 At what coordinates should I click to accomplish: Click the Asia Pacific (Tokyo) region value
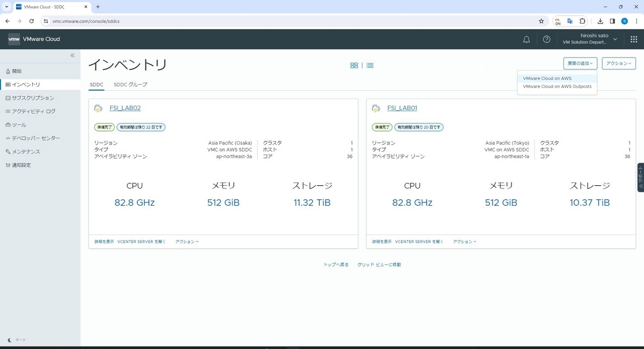pos(508,143)
